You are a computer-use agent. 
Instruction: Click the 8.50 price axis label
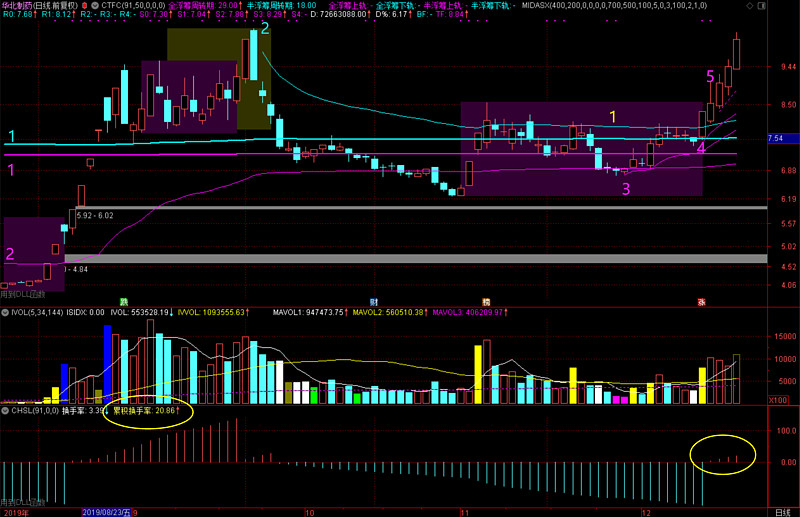click(789, 105)
